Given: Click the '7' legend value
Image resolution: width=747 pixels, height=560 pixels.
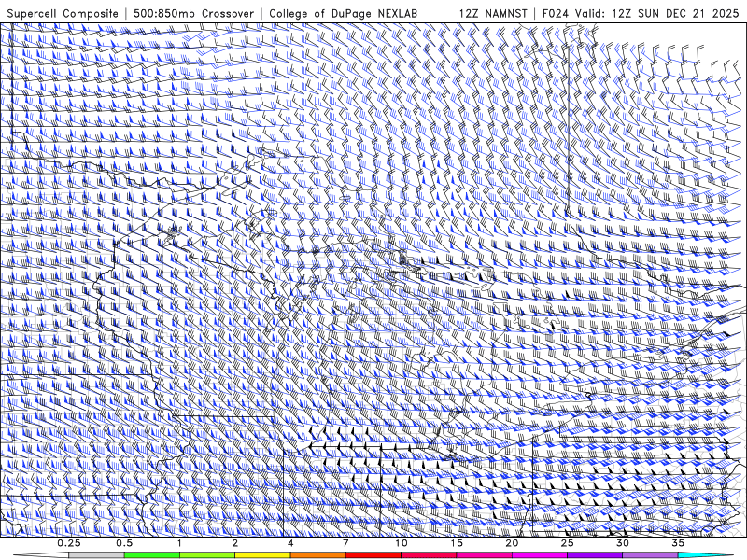Looking at the screenshot, I should [345, 543].
